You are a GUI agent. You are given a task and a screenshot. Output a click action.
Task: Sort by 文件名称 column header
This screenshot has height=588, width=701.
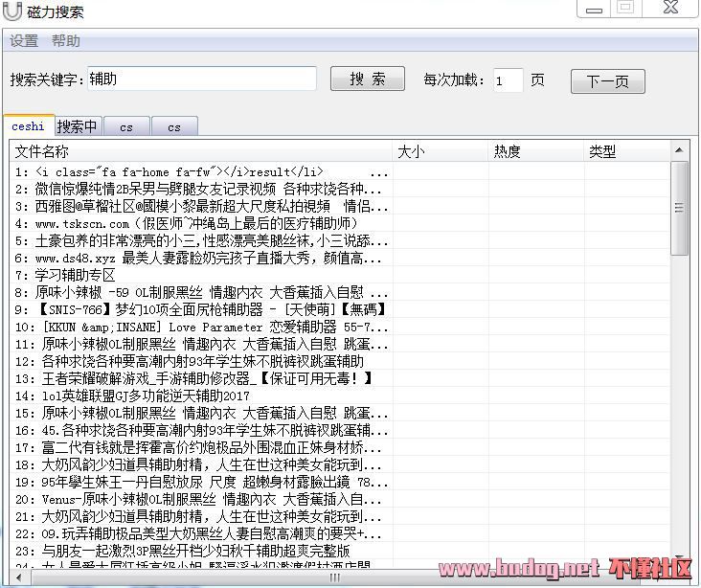pos(201,151)
